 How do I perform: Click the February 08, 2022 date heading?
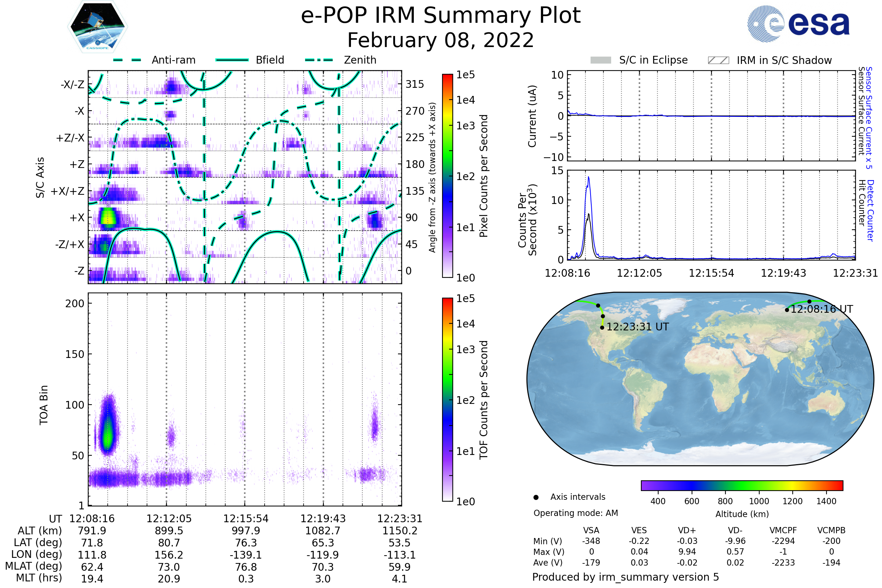441,40
